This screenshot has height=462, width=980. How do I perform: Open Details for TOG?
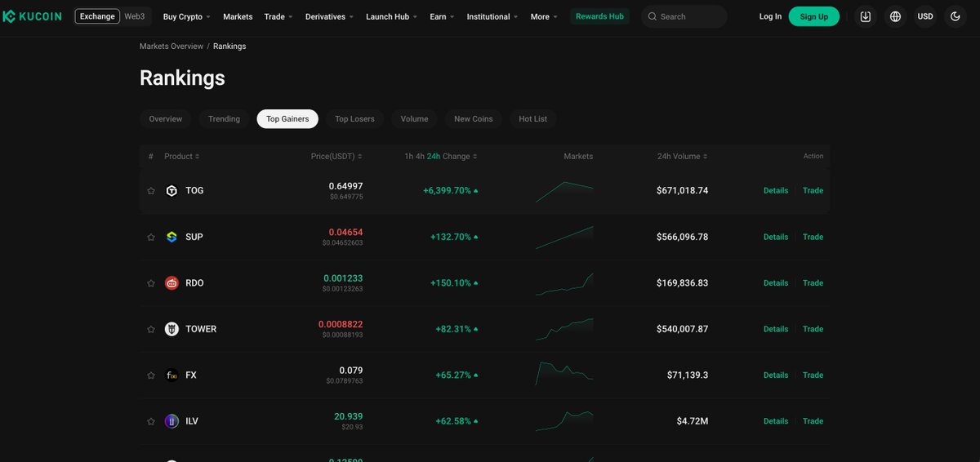tap(776, 191)
